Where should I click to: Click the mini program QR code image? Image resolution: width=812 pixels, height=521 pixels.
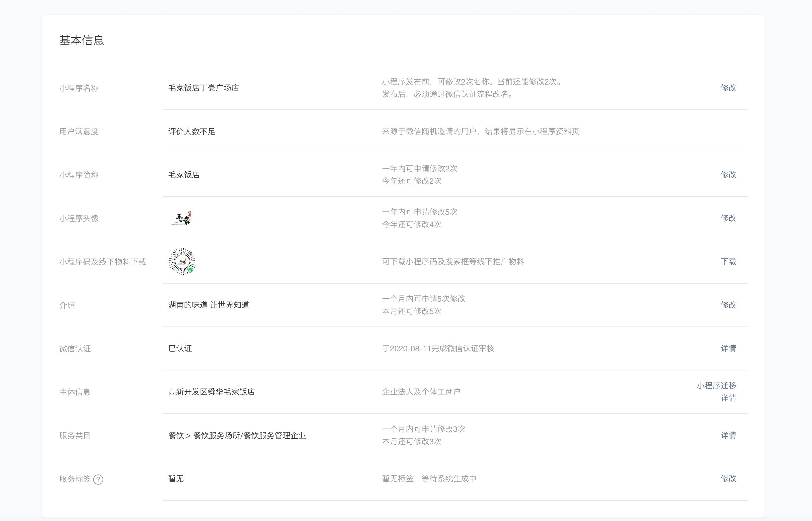(182, 262)
